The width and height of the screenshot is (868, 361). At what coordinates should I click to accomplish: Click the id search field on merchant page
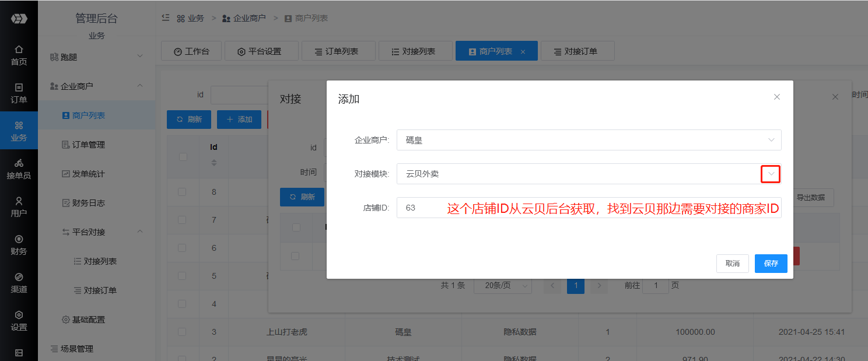[239, 94]
